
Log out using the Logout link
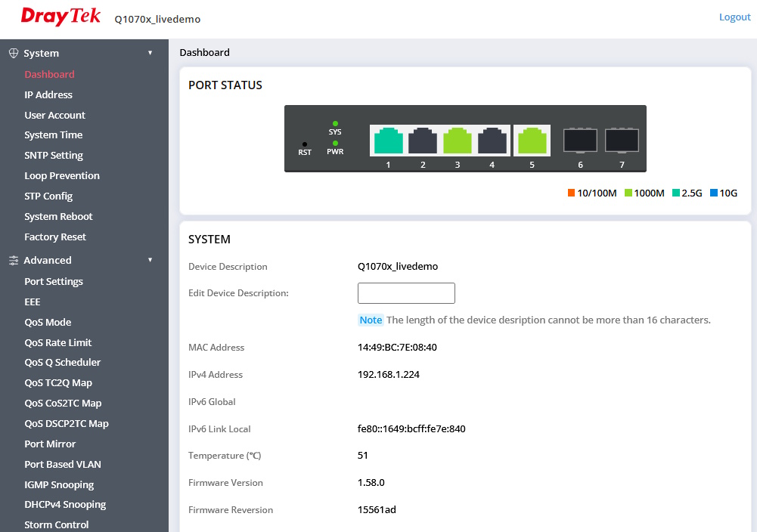735,17
